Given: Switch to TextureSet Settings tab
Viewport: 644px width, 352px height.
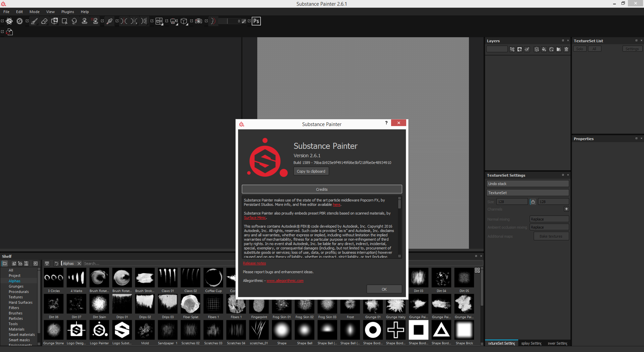Looking at the screenshot, I should (501, 343).
